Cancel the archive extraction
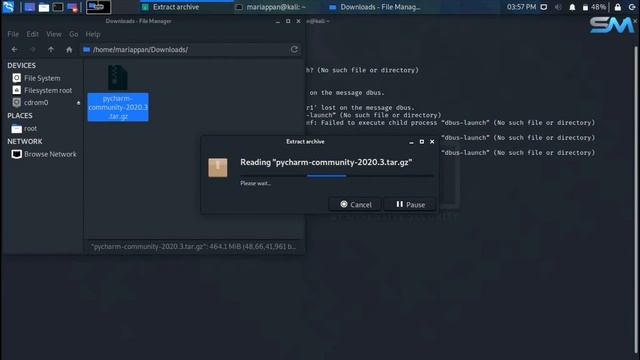Screen dimensions: 640x360 356,204
